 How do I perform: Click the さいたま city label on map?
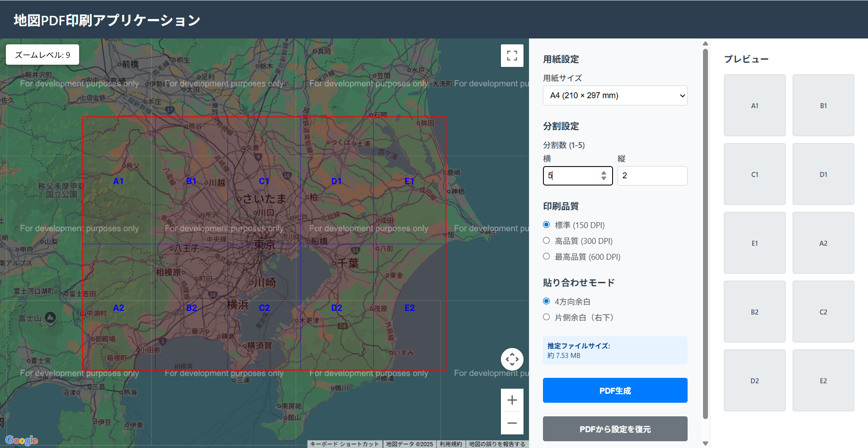(x=264, y=199)
